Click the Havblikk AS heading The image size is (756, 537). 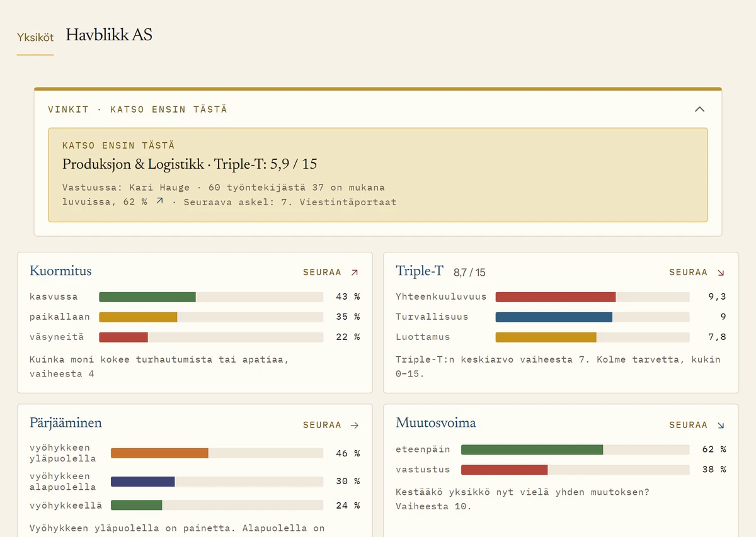pyautogui.click(x=109, y=35)
